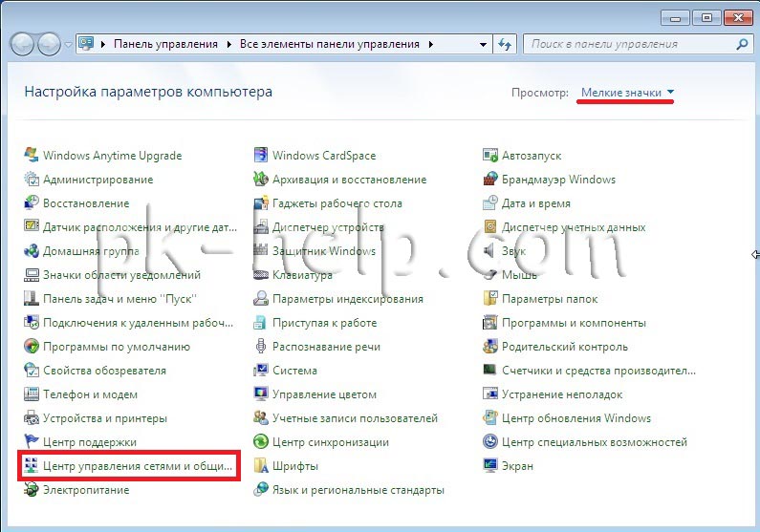760x532 pixels.
Task: Click the Экран monitor icon
Action: [490, 466]
